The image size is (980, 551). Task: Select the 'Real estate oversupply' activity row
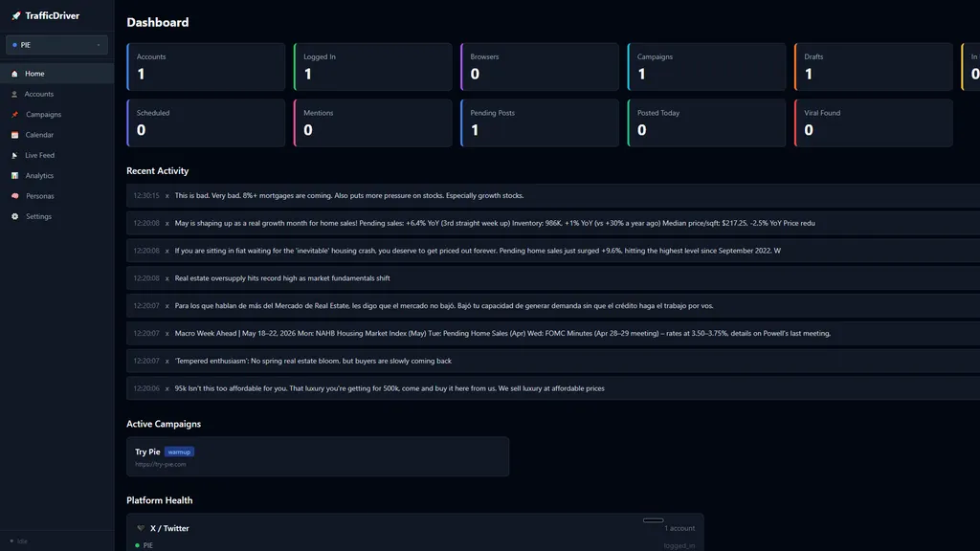point(553,278)
